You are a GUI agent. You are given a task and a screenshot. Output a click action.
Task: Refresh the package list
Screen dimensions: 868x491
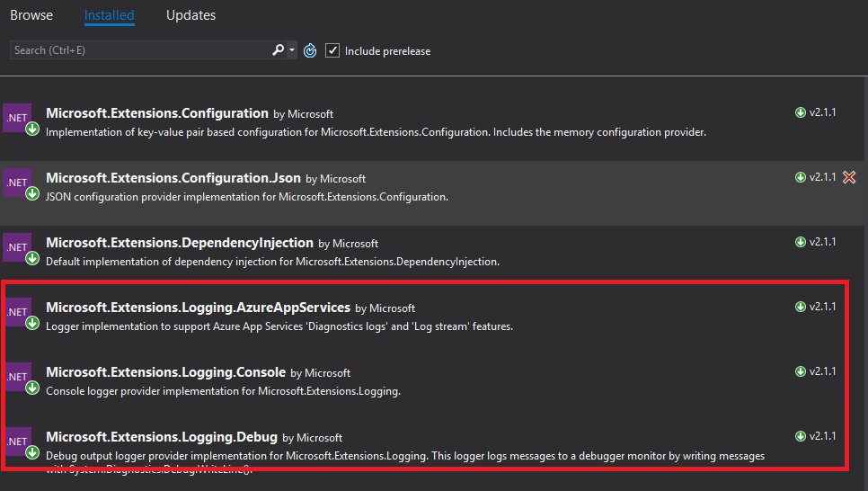click(310, 50)
